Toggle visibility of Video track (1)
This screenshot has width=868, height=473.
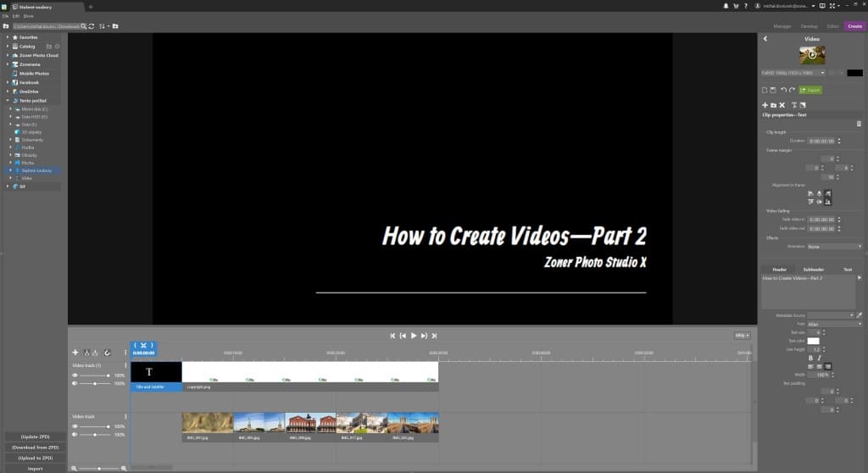click(75, 376)
